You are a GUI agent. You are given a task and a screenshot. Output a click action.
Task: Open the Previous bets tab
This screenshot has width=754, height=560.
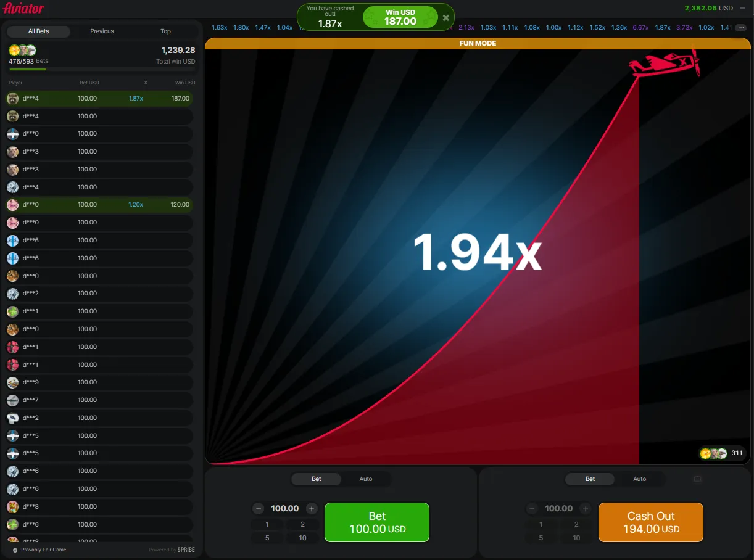coord(102,31)
